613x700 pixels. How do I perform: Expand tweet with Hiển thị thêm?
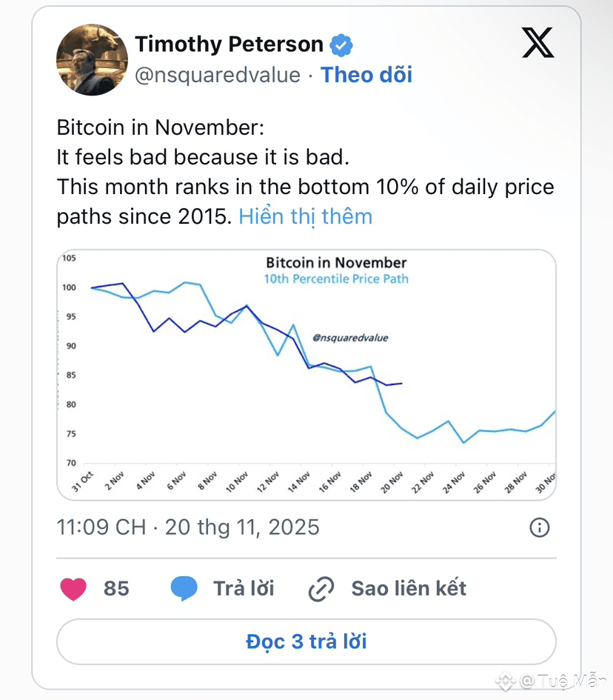pos(305,216)
